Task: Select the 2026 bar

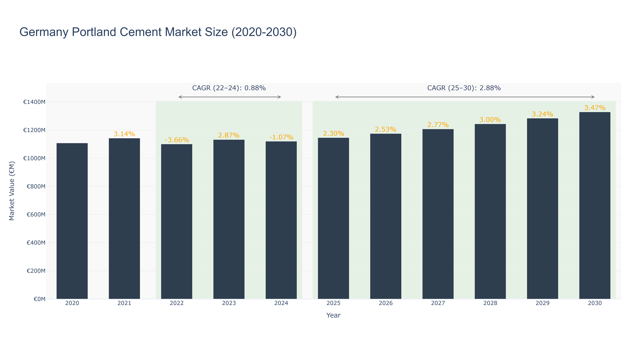Action: click(x=385, y=216)
